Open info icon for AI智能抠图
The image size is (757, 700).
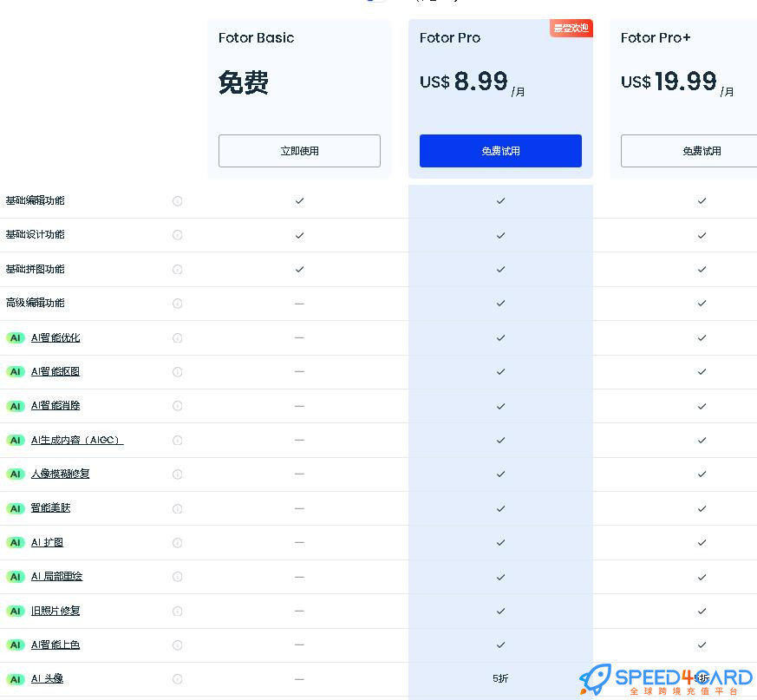tap(177, 371)
